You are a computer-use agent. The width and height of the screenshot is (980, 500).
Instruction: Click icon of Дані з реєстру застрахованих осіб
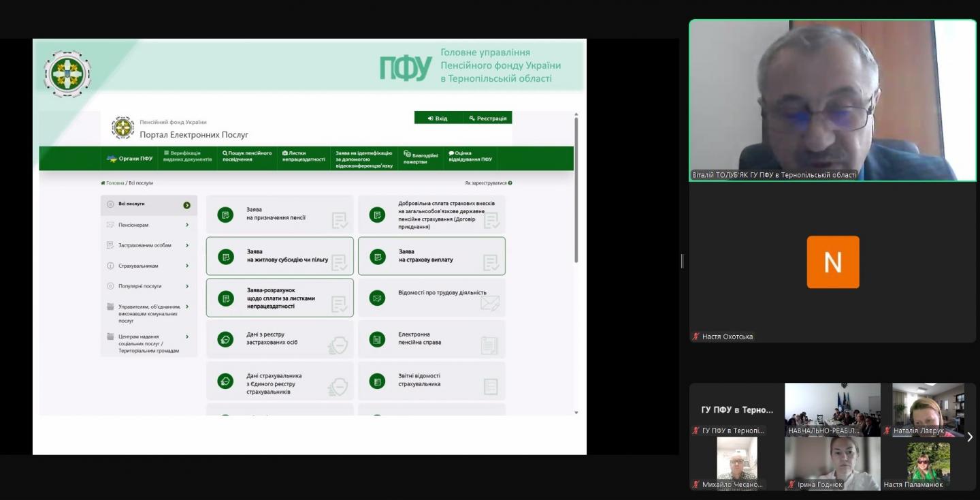tap(225, 339)
